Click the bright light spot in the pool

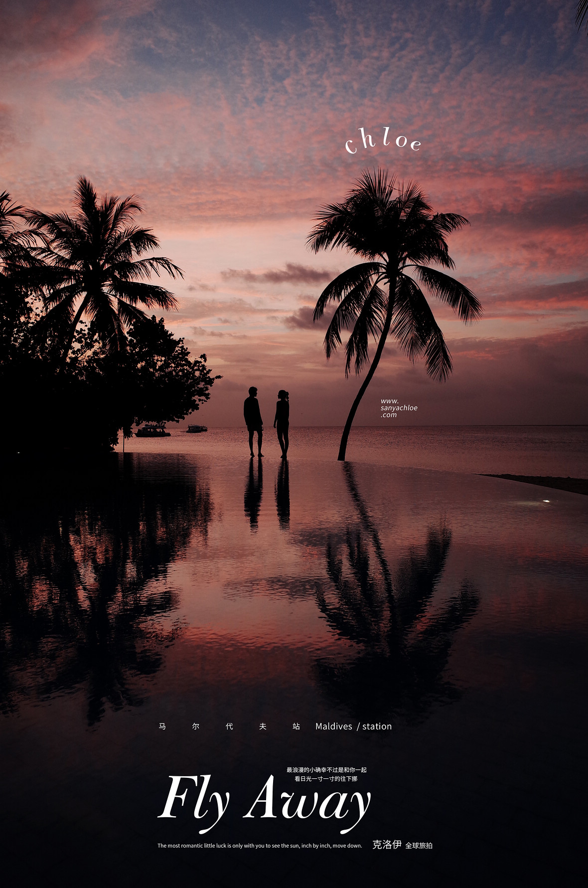pyautogui.click(x=546, y=501)
